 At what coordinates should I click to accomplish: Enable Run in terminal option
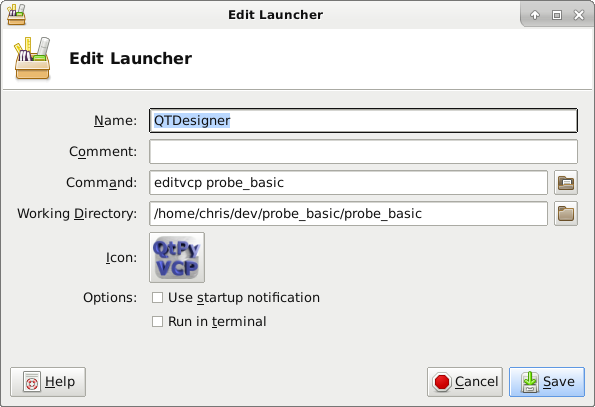click(x=157, y=322)
